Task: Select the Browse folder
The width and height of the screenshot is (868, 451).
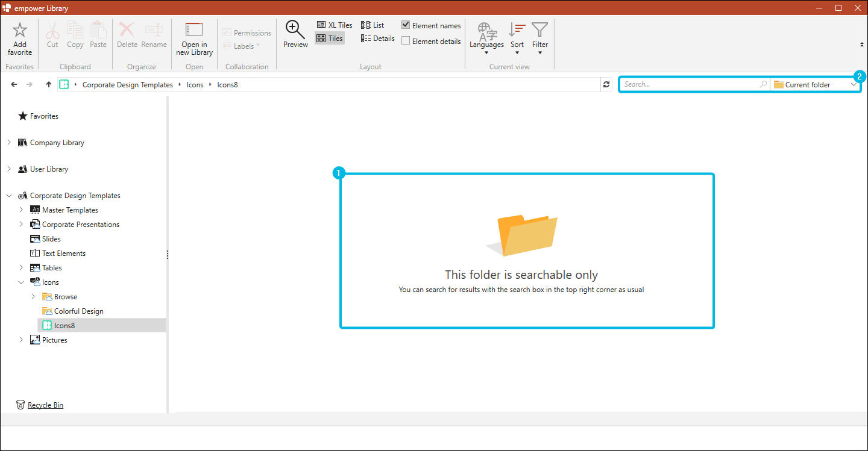Action: pos(66,297)
